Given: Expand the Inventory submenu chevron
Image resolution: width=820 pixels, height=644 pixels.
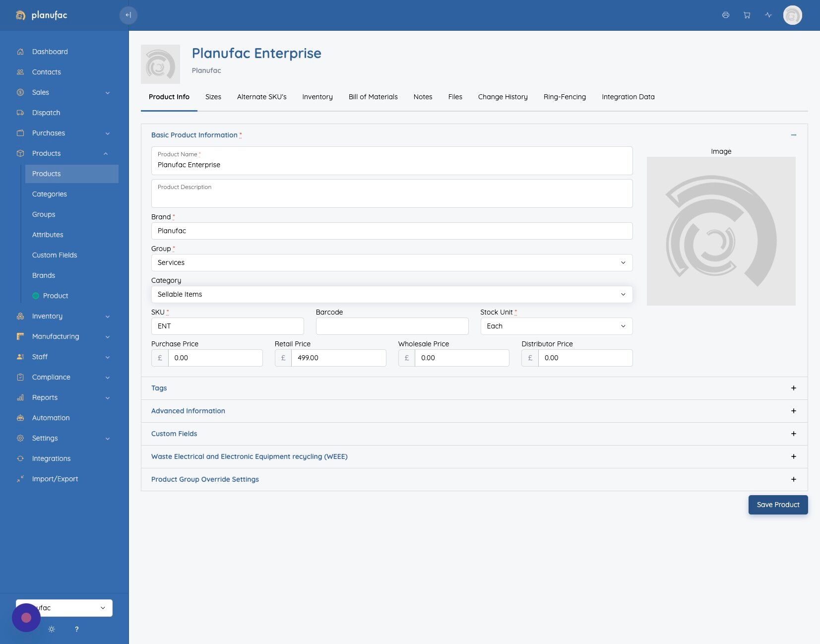Looking at the screenshot, I should 107,317.
